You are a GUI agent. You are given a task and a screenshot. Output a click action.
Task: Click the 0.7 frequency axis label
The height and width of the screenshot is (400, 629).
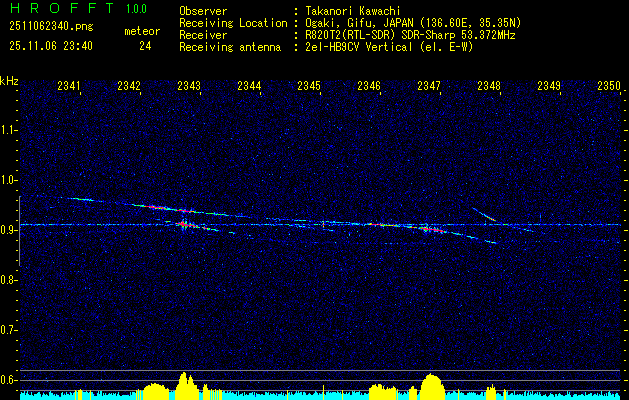click(9, 329)
